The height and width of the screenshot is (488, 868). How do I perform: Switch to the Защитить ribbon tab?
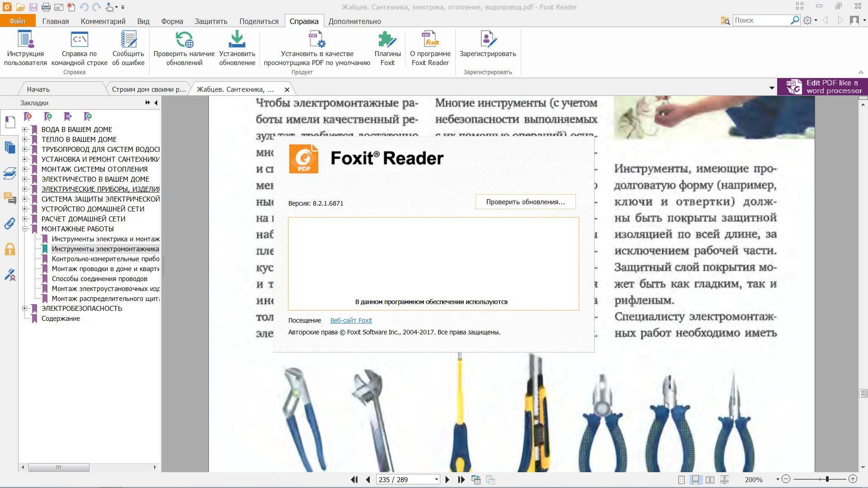click(211, 21)
